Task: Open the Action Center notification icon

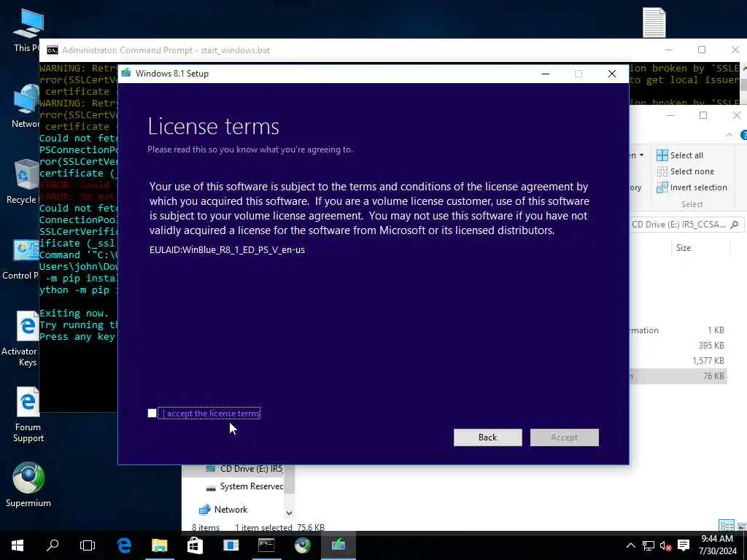Action: click(684, 545)
